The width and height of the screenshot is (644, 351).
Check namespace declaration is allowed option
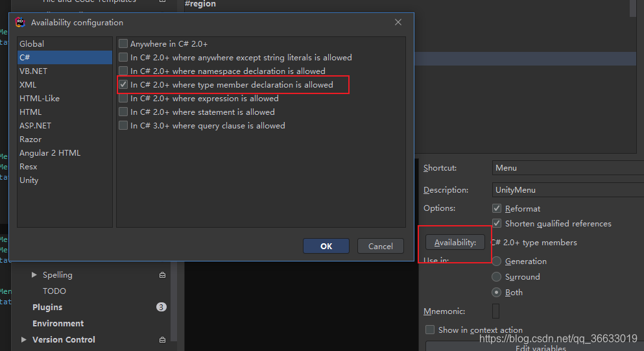point(123,71)
